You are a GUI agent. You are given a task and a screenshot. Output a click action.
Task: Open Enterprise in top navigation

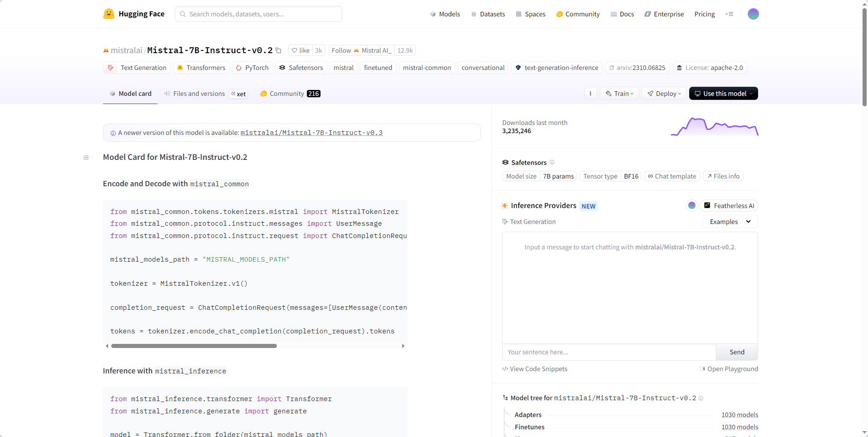coord(664,14)
